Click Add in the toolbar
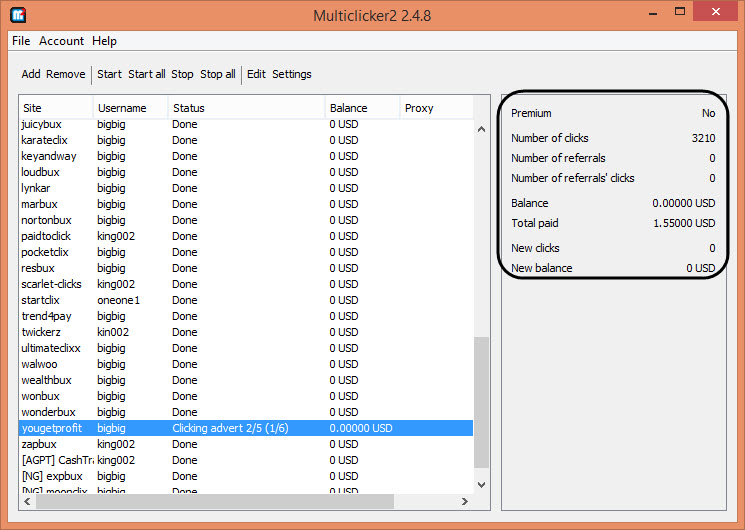 (x=31, y=74)
